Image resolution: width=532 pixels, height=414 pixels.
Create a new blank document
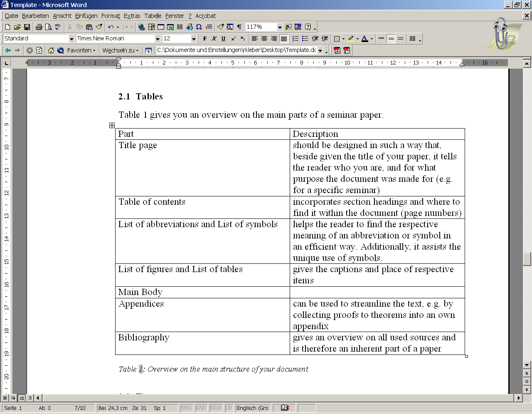pos(7,27)
